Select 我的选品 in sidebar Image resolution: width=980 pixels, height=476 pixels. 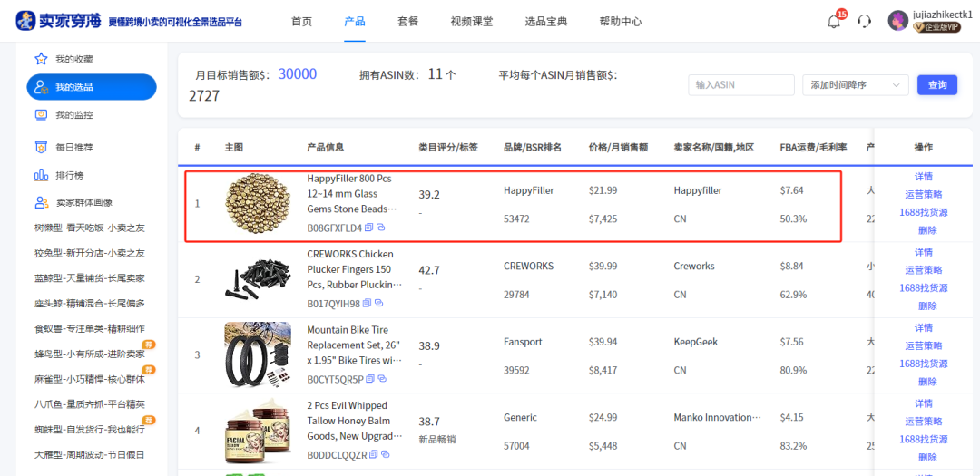pyautogui.click(x=92, y=87)
